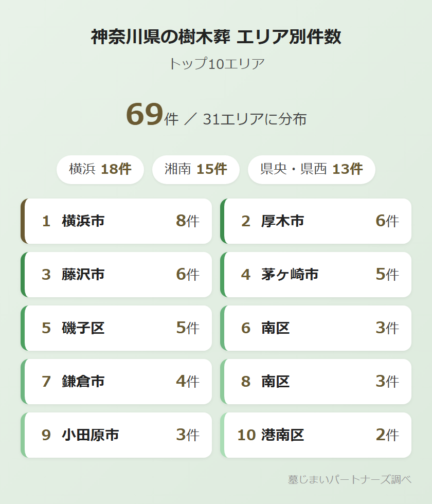The width and height of the screenshot is (432, 504).
Task: Open the rank 1 横浜市 card
Action: coord(117,221)
